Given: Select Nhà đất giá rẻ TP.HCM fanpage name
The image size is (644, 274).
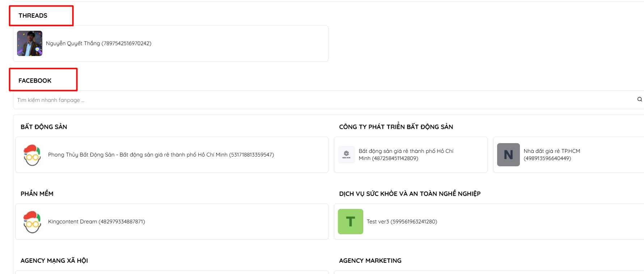Looking at the screenshot, I should point(552,155).
